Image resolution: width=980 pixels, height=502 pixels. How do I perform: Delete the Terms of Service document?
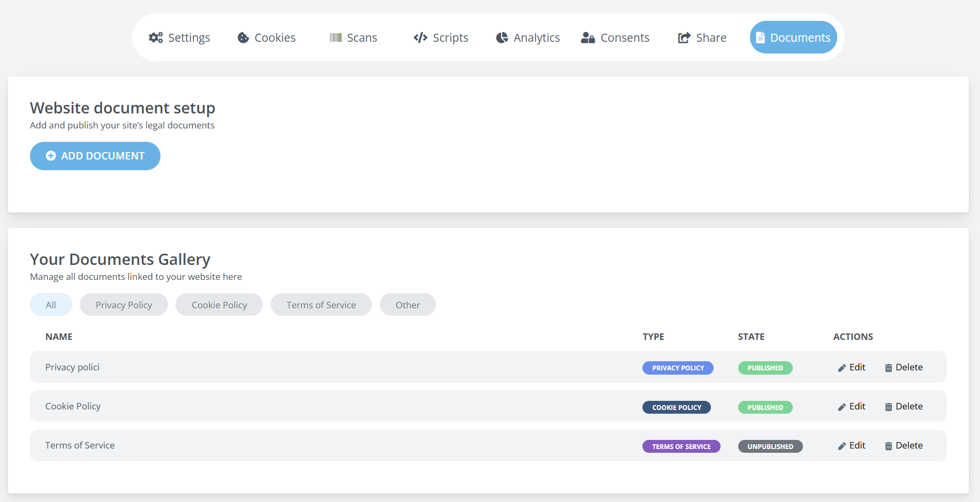(x=904, y=446)
